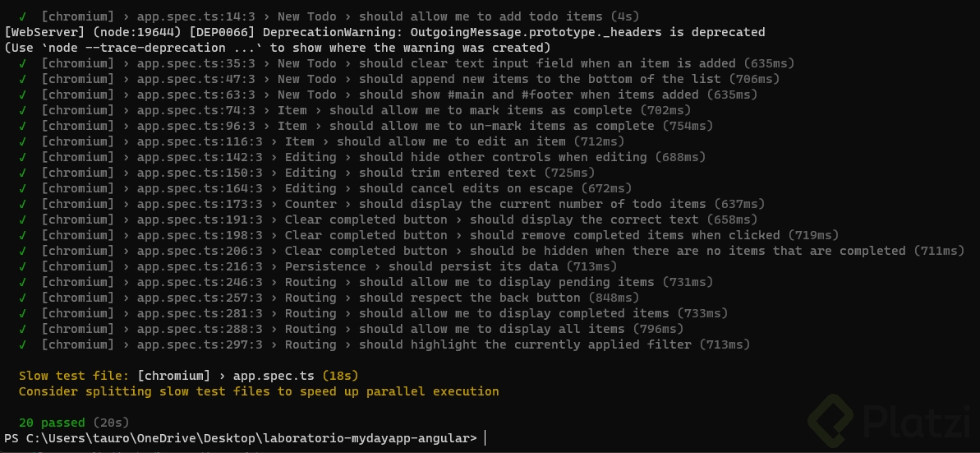Click app.spec.ts in the slow test file line
The image size is (980, 453).
tap(274, 376)
